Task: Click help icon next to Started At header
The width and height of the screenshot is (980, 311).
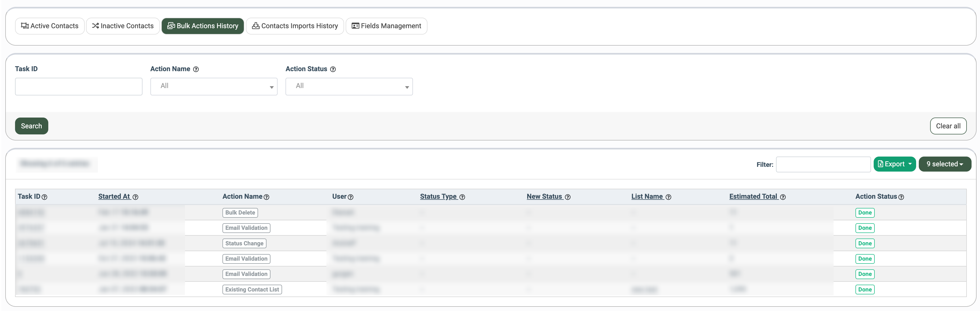Action: click(x=135, y=197)
